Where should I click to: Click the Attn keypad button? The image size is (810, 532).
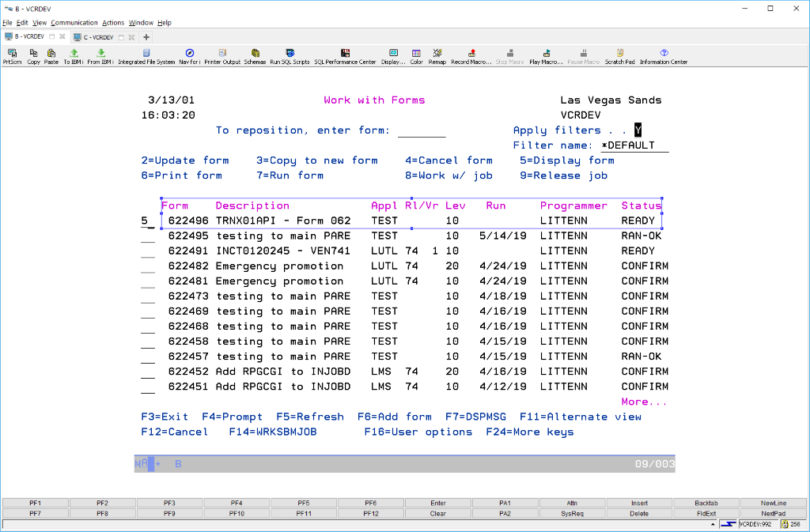pos(573,503)
